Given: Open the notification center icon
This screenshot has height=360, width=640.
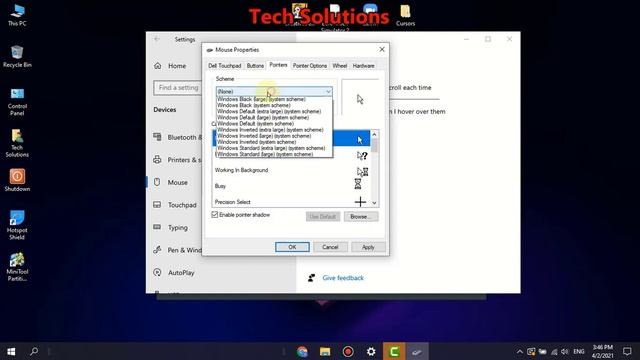Looking at the screenshot, I should click(627, 351).
